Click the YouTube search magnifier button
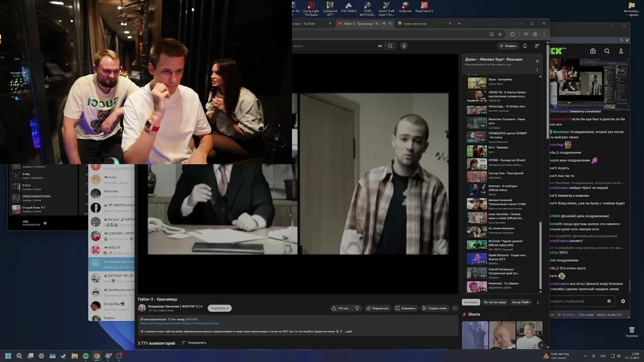644x362 pixels. point(390,46)
